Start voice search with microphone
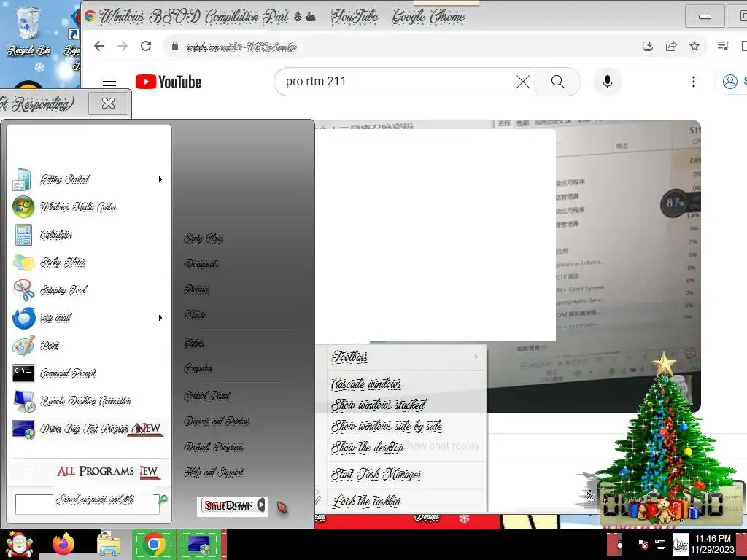This screenshot has width=747, height=560. [x=608, y=82]
